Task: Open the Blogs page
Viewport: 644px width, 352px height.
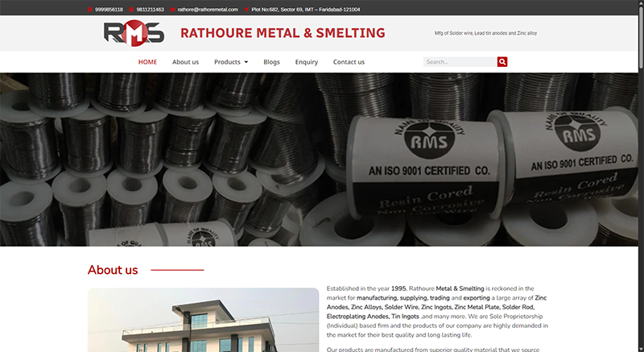Action: [x=271, y=61]
